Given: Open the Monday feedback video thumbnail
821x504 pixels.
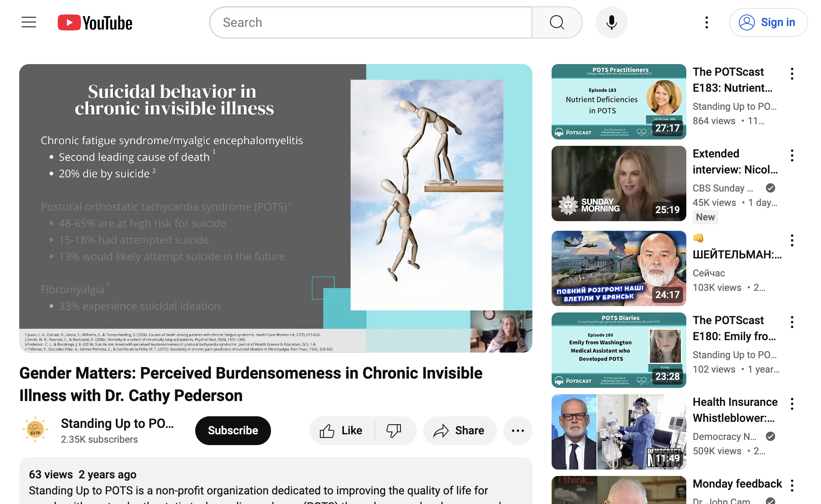Looking at the screenshot, I should pyautogui.click(x=619, y=490).
